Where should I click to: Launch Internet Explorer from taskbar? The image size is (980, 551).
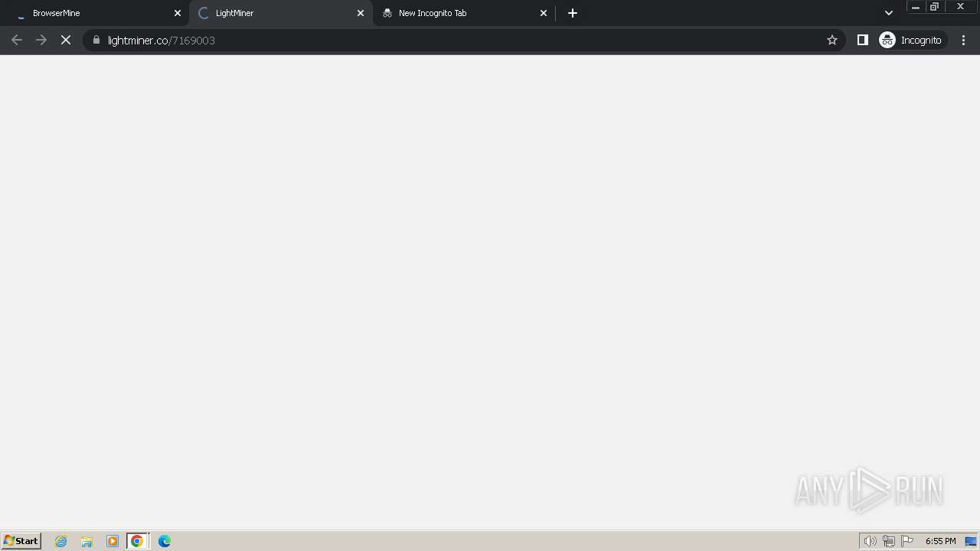click(x=61, y=541)
